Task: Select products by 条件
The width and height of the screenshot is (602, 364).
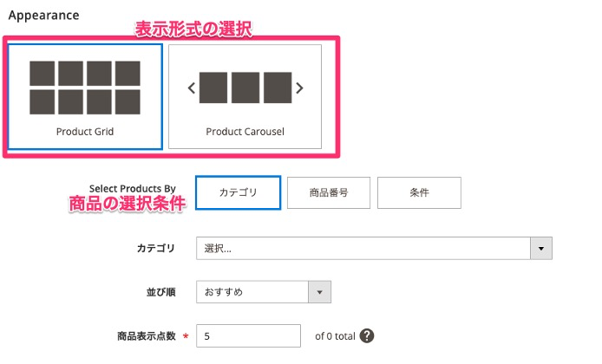Action: click(x=419, y=192)
